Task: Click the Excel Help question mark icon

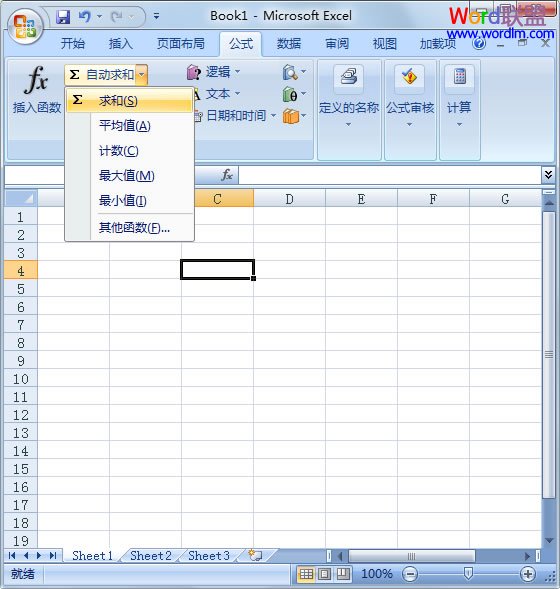Action: [479, 44]
